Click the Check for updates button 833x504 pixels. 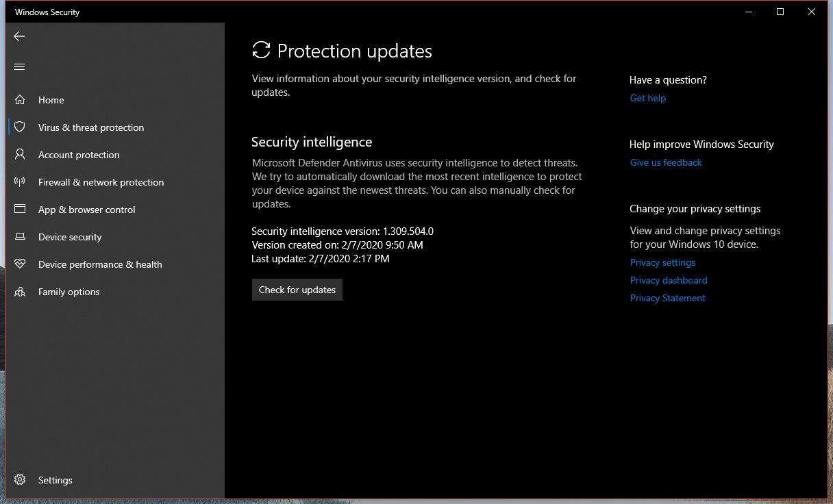(x=297, y=290)
